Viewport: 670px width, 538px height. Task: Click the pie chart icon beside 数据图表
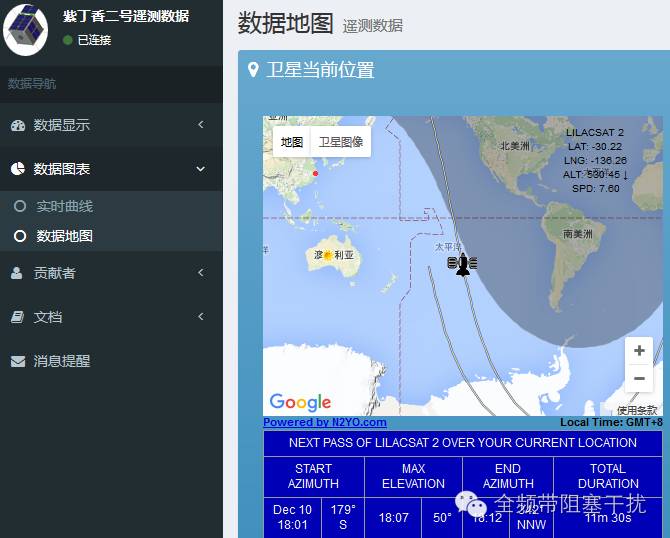tap(18, 169)
